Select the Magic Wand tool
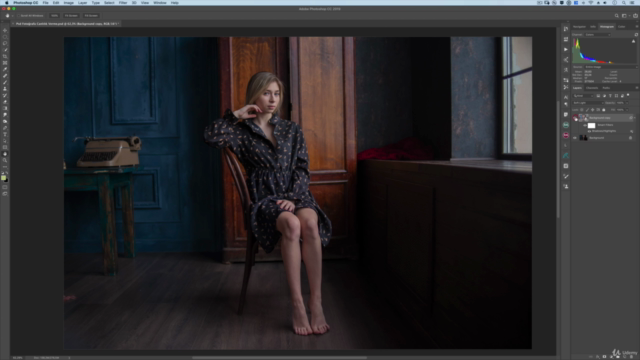Screen dimensions: 640x360 [x=5, y=50]
